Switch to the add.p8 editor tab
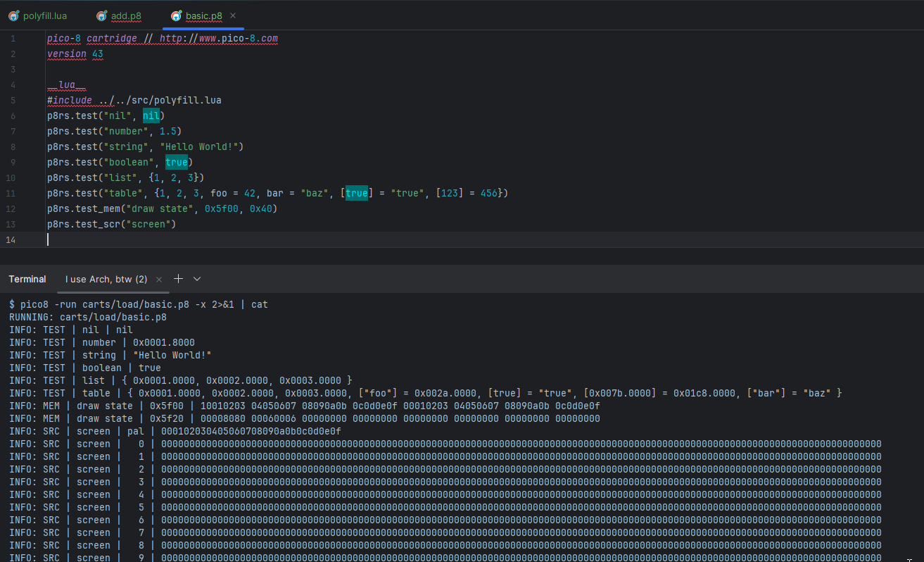 point(118,15)
